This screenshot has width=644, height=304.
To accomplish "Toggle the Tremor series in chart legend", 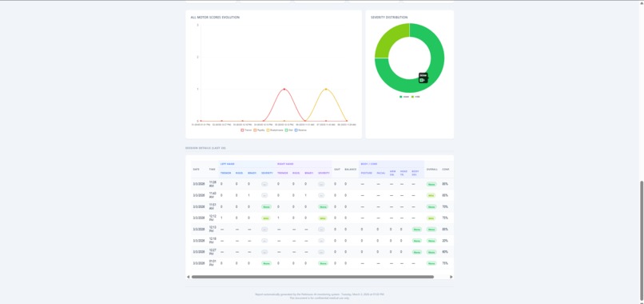I will 246,130.
